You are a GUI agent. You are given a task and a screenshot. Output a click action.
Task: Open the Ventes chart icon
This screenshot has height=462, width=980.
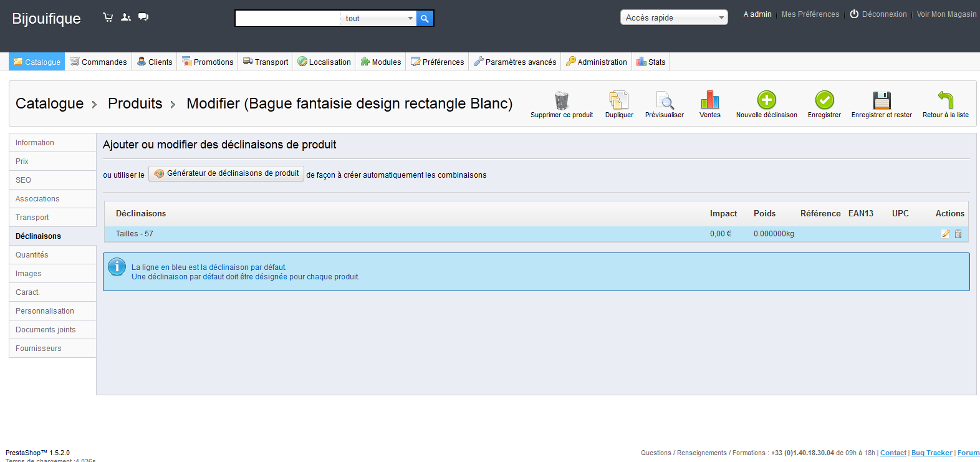point(709,101)
